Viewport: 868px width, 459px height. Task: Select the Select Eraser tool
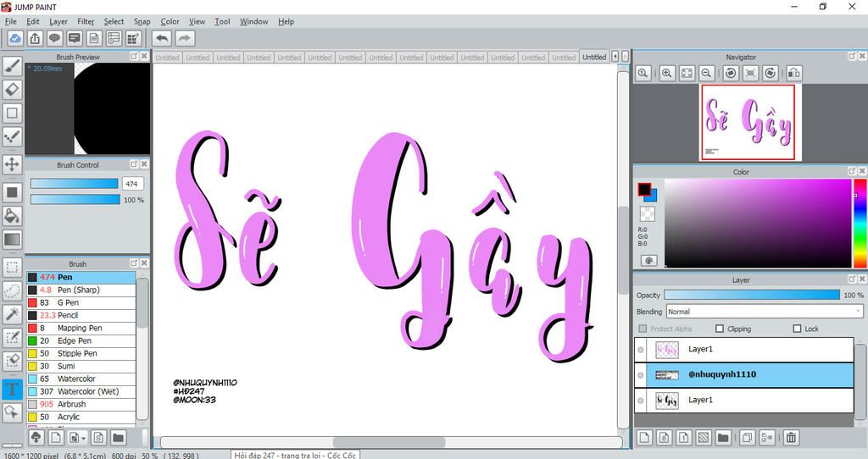(x=12, y=361)
